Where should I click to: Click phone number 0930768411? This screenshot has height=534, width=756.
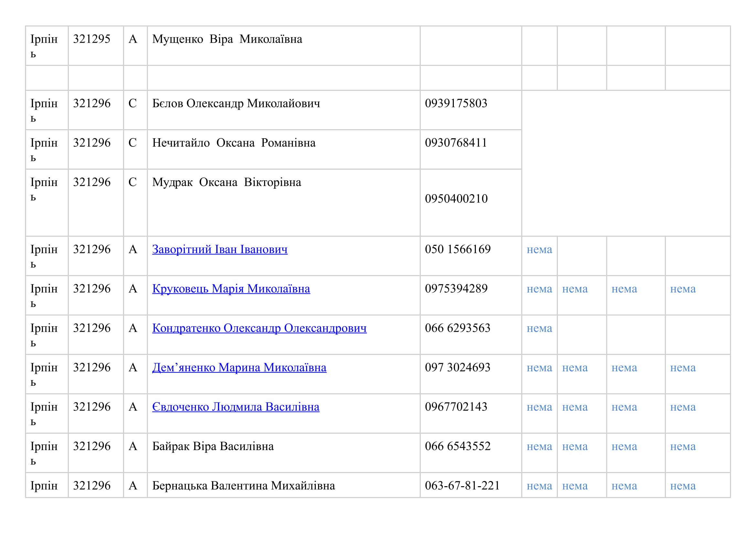click(x=456, y=143)
